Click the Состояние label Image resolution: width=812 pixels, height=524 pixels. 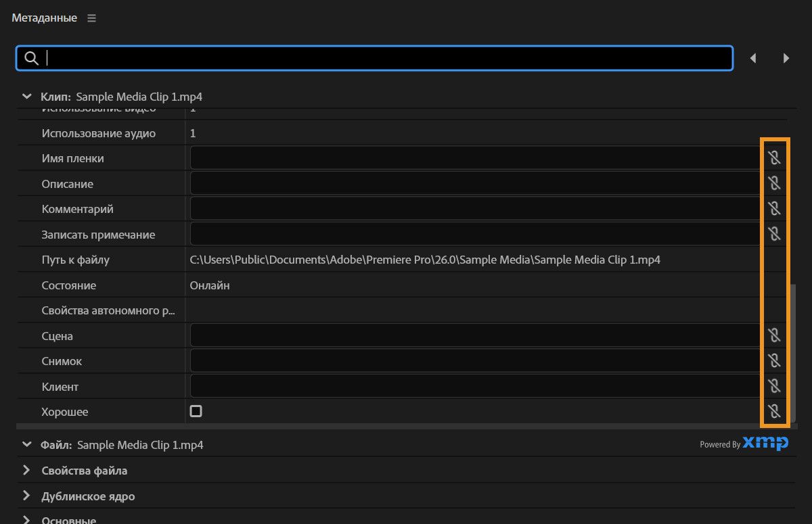[69, 285]
